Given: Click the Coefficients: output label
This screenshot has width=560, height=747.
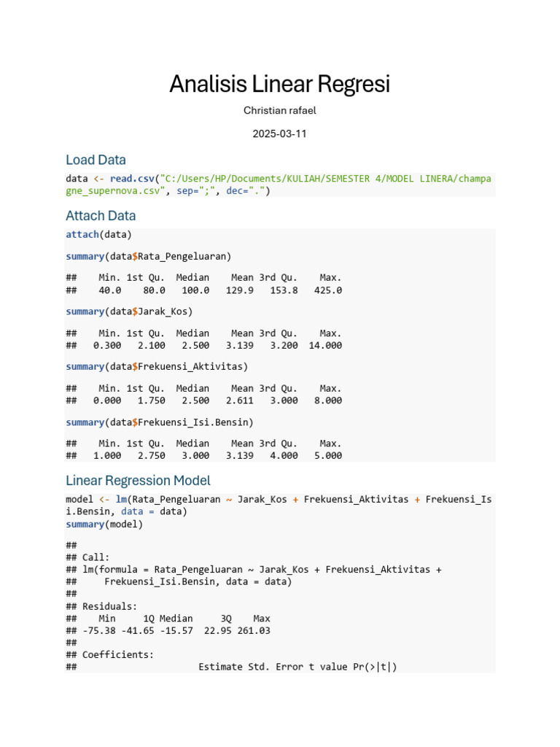Looking at the screenshot, I should pyautogui.click(x=118, y=654).
